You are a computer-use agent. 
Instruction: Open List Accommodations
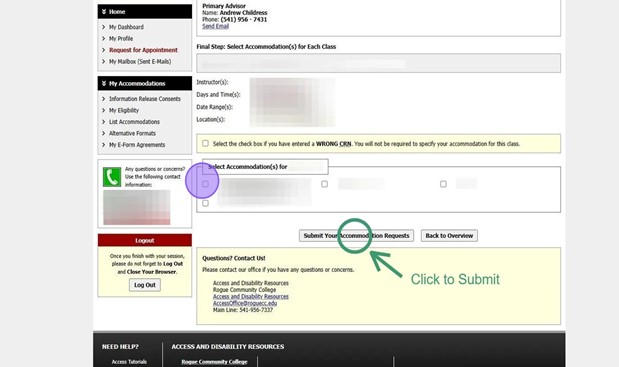(134, 122)
